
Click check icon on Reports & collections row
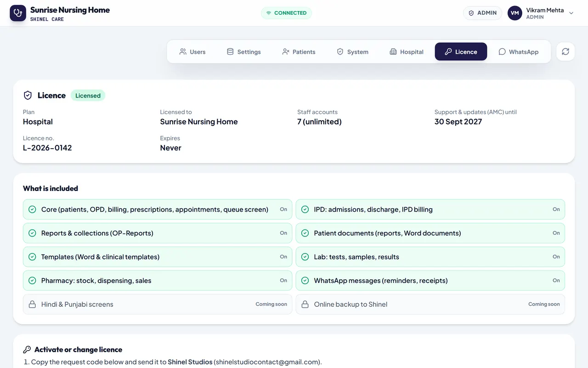tap(32, 233)
